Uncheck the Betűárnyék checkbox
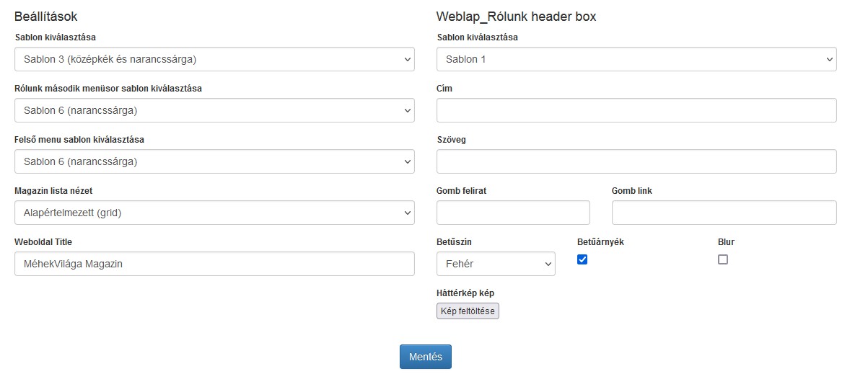The width and height of the screenshot is (868, 374). [582, 259]
